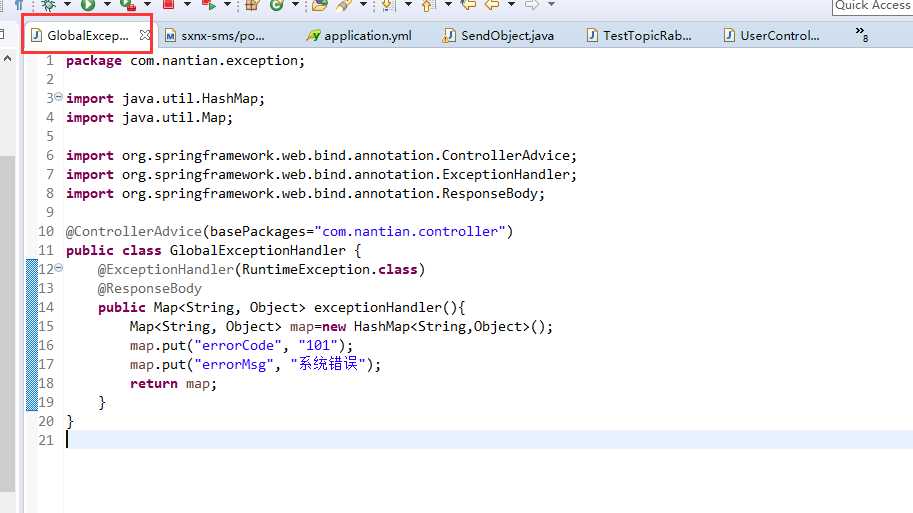Click the @ExceptionHandler(RuntimeException.class) annotation
913x513 pixels.
click(x=261, y=270)
